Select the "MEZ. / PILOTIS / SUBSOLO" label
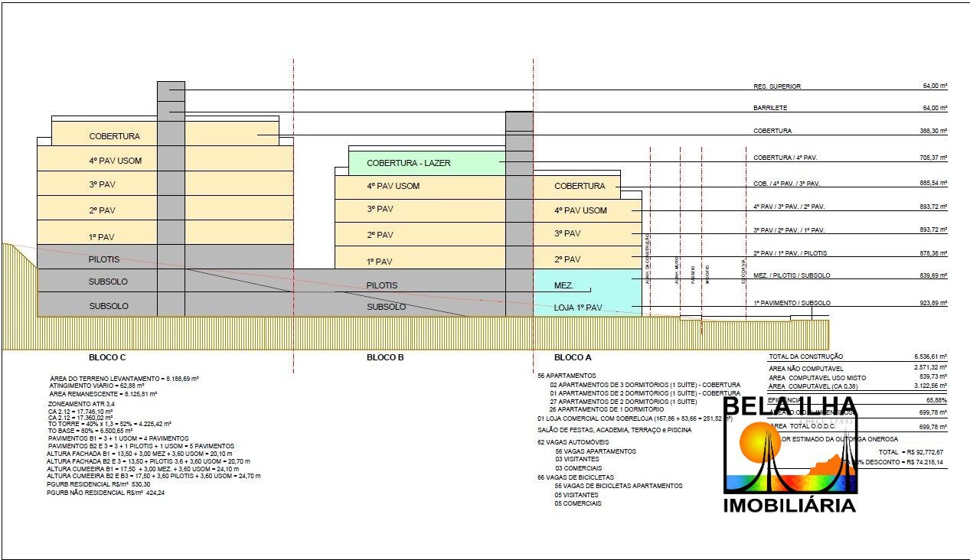This screenshot has width=970, height=560. tap(792, 275)
